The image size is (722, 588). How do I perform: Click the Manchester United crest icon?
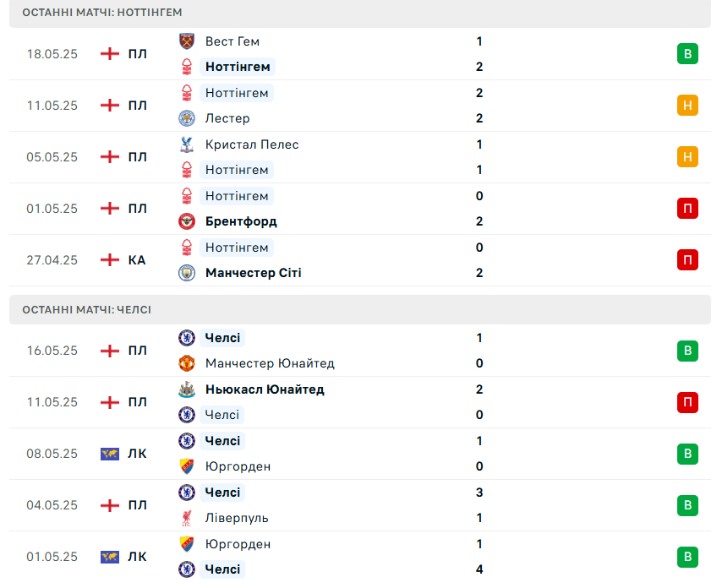(187, 363)
